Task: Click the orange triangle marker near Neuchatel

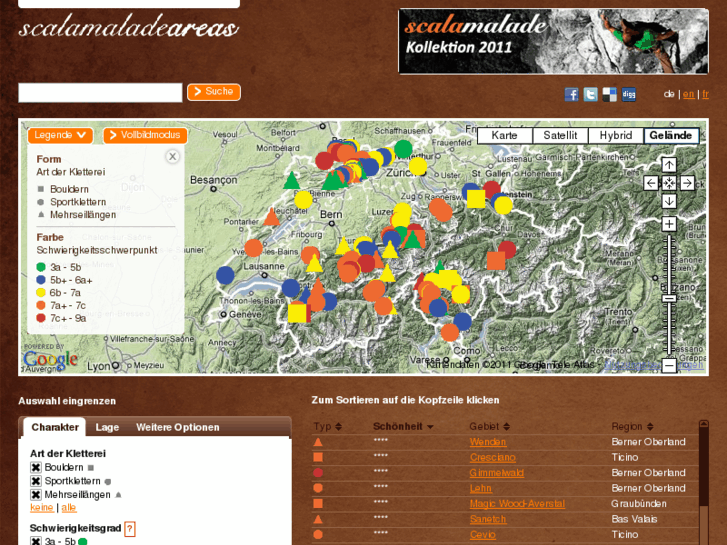Action: point(271,217)
